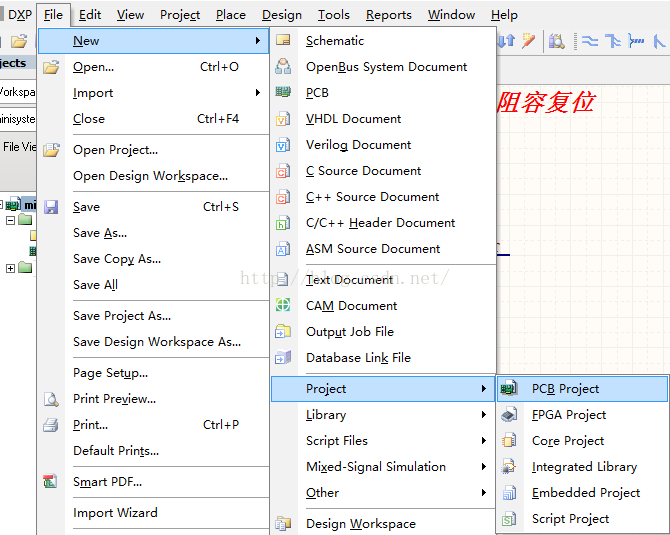Open the Reports menu
This screenshot has height=535, width=670.
(388, 15)
